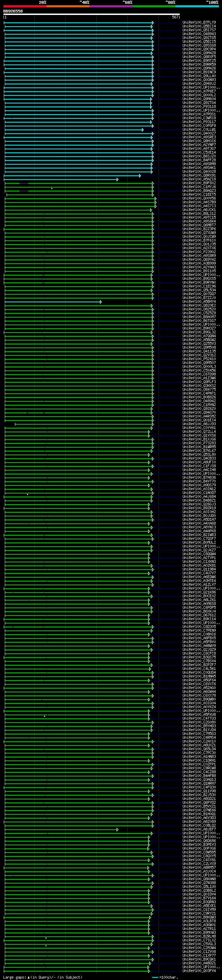This screenshot has width=222, height=980.
Task: Select hit UniRef100_Q6D686
Action: pos(199,841)
